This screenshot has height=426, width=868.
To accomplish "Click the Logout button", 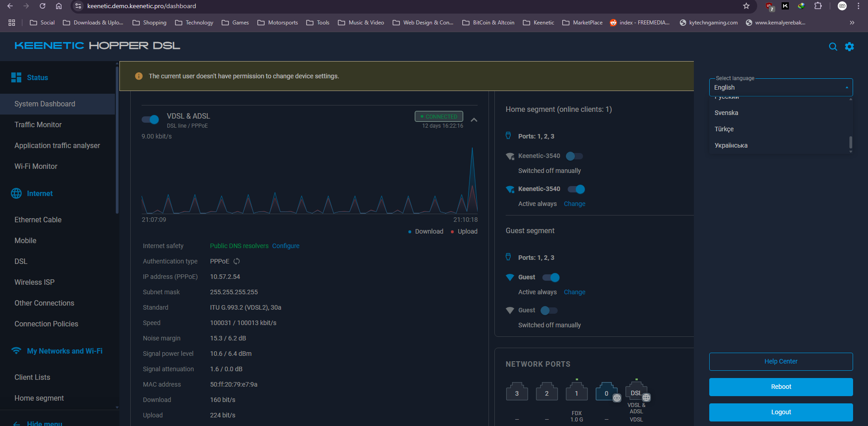I will pyautogui.click(x=781, y=412).
